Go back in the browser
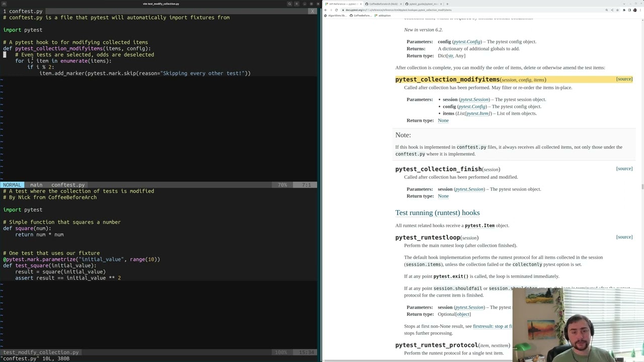The image size is (644, 362). (326, 10)
